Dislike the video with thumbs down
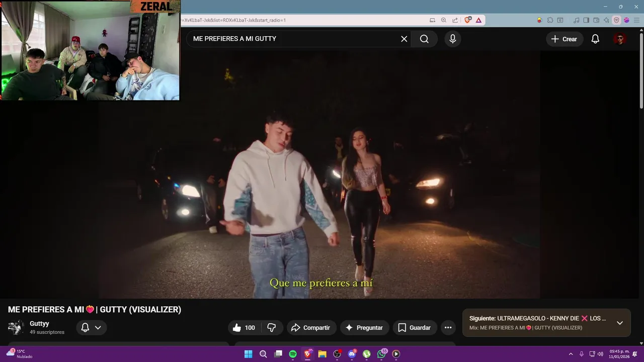Screen dimensions: 644x362 (272, 328)
